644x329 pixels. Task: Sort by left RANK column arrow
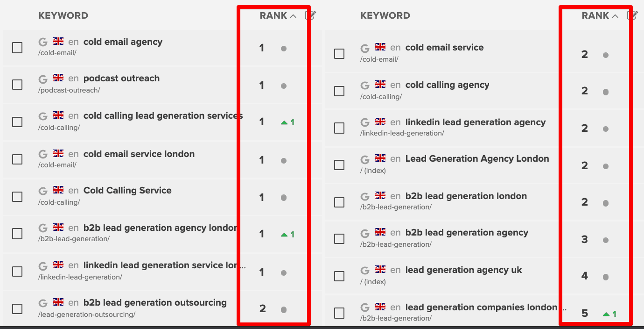click(x=293, y=16)
